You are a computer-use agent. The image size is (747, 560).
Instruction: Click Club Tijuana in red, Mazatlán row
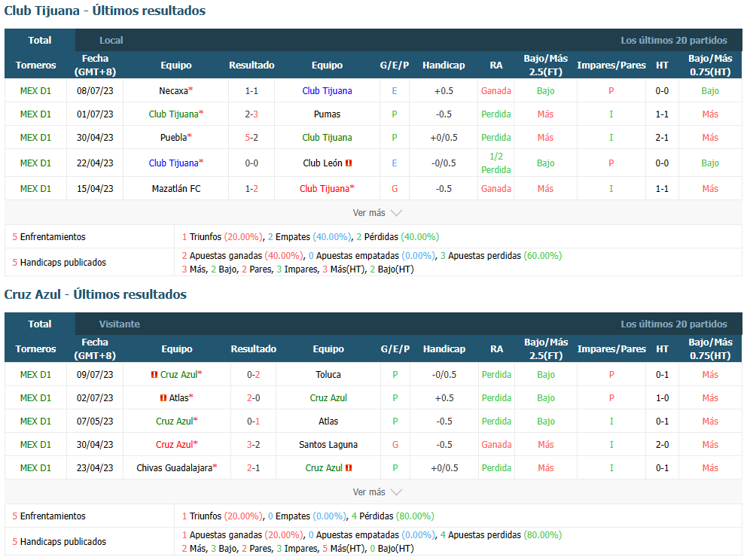point(325,189)
